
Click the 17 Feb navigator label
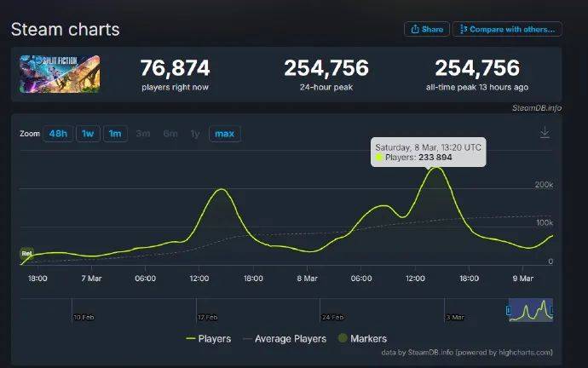click(x=207, y=318)
